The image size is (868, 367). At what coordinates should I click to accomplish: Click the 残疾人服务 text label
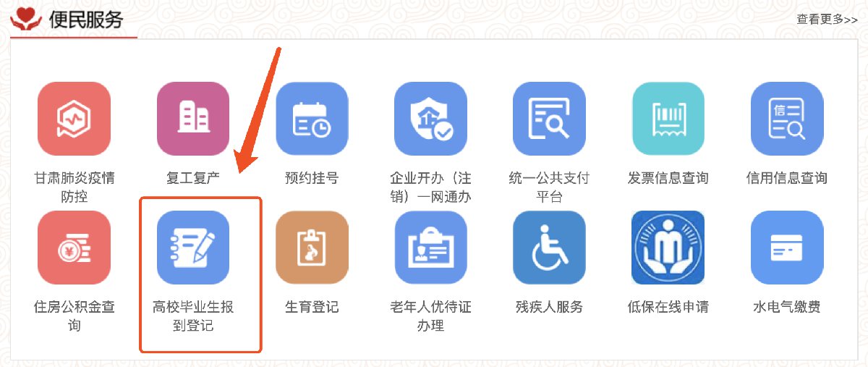click(x=549, y=307)
